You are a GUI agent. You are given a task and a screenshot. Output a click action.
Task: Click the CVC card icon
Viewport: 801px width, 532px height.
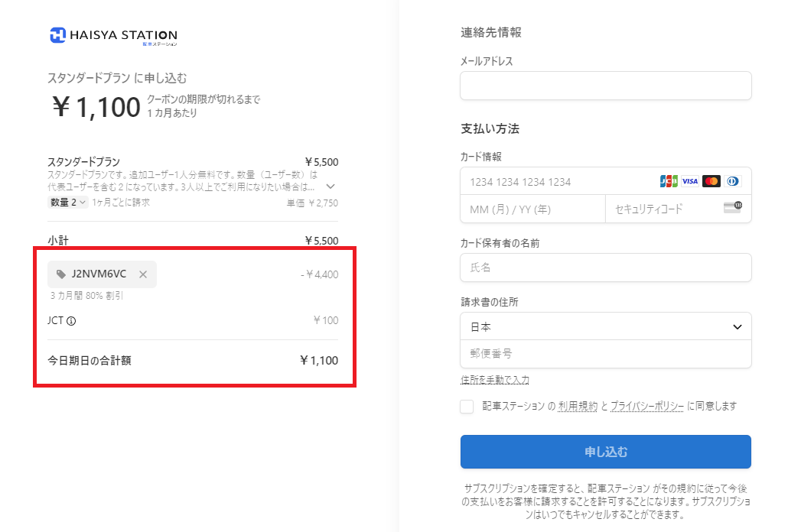coord(733,207)
